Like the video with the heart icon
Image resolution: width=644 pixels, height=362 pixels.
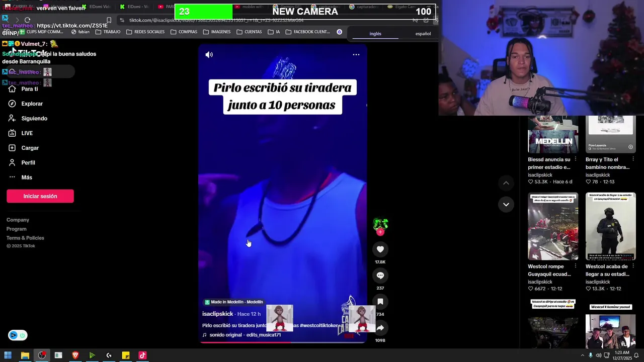point(380,249)
